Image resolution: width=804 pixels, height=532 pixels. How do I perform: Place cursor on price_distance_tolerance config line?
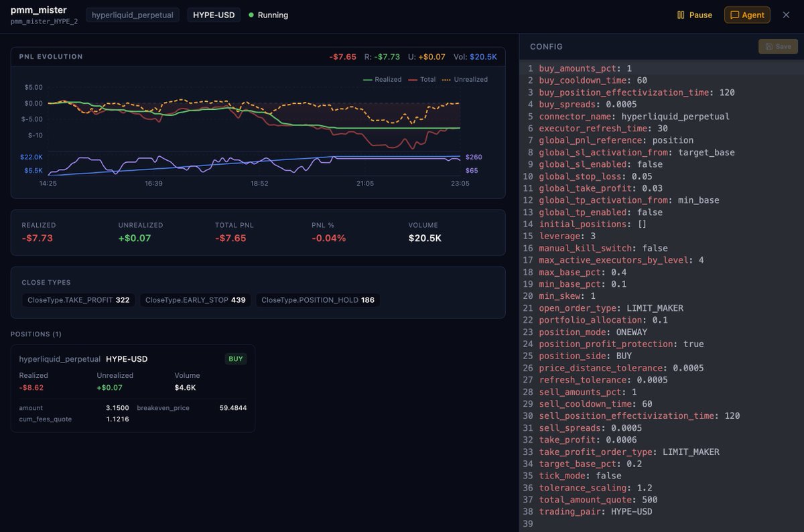point(621,369)
